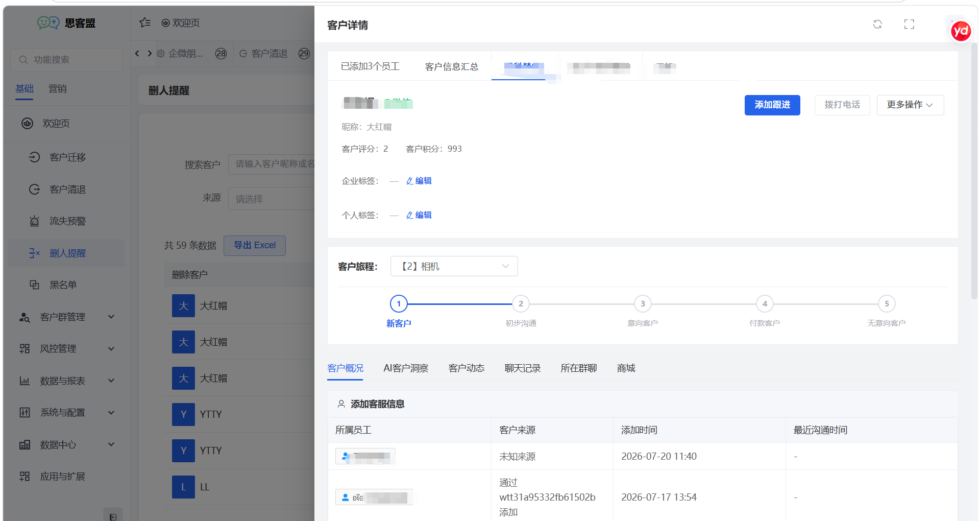Click the 黑名单 sidebar icon

34,285
